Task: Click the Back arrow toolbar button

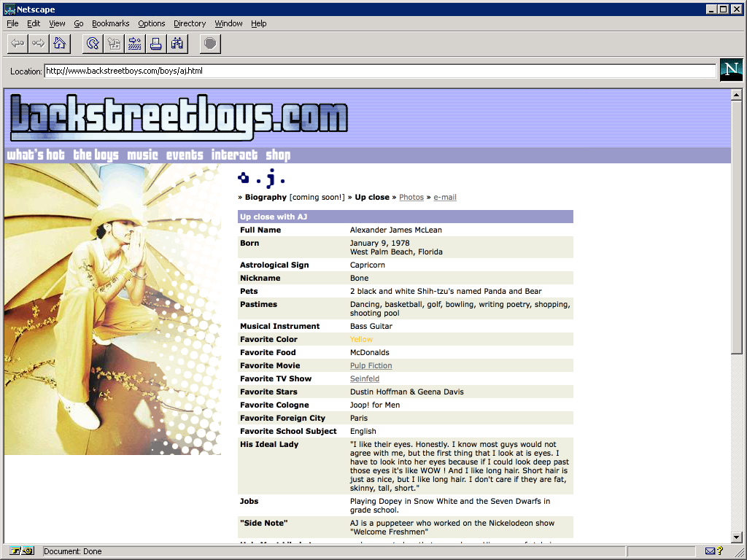Action: (x=18, y=44)
